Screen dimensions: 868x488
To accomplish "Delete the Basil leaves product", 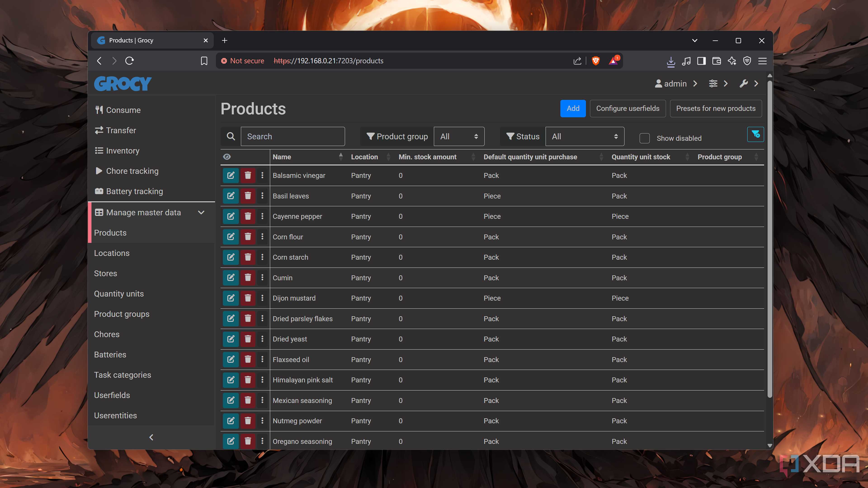I will click(248, 196).
